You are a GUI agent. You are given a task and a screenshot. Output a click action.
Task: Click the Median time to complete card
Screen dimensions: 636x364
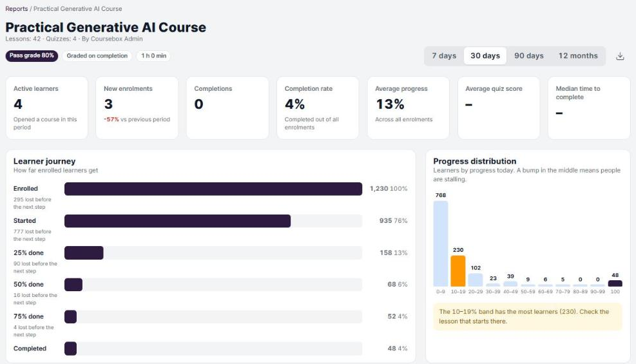(x=589, y=108)
